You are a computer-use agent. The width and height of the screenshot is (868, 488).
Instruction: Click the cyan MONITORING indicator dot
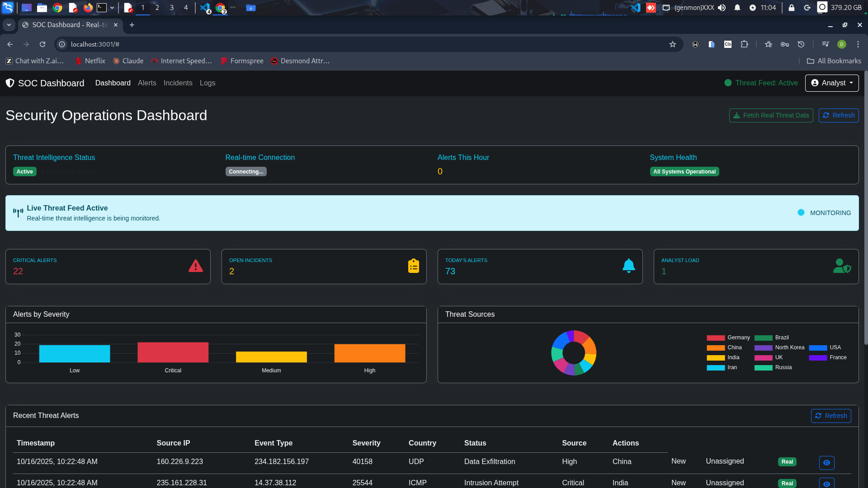click(801, 213)
